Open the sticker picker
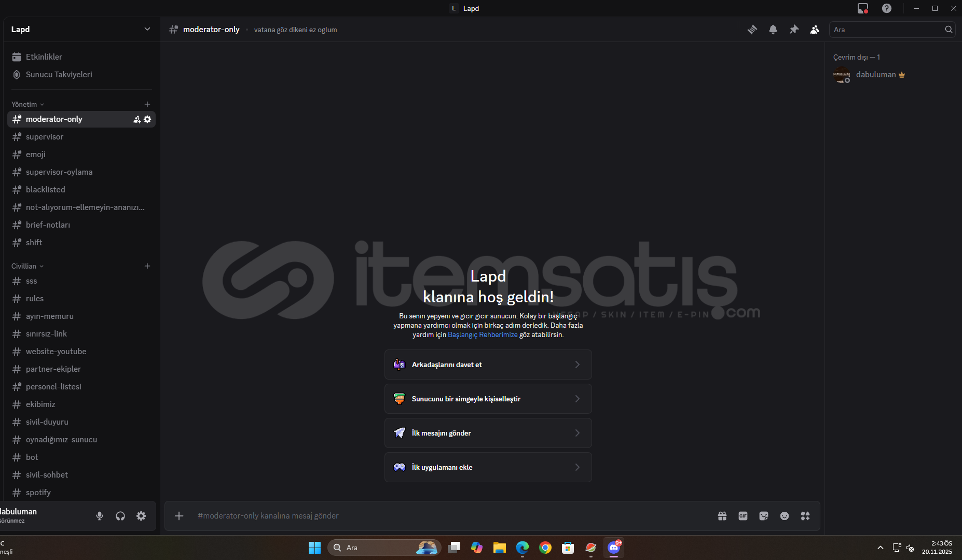 coord(764,516)
